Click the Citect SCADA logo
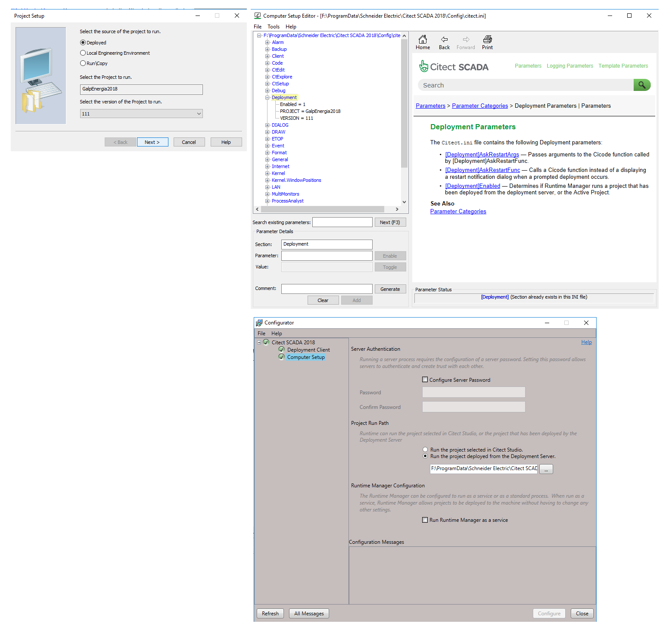 pyautogui.click(x=454, y=66)
